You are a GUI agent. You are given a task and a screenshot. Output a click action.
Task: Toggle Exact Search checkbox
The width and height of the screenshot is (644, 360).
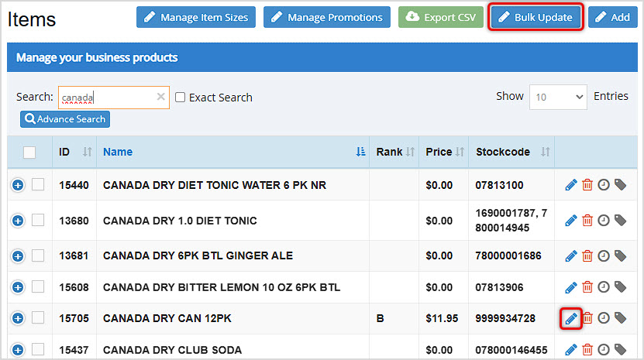coord(180,98)
